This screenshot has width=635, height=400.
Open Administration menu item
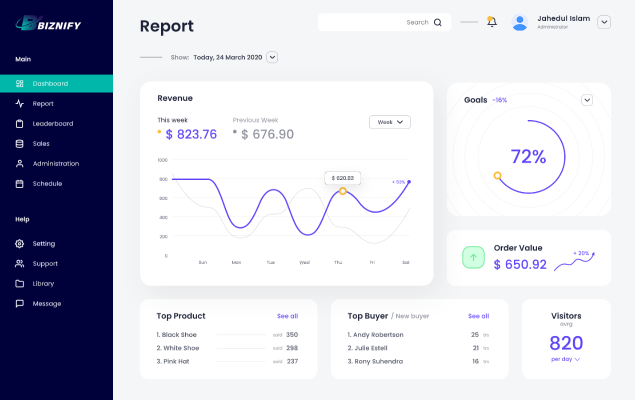[x=55, y=164]
